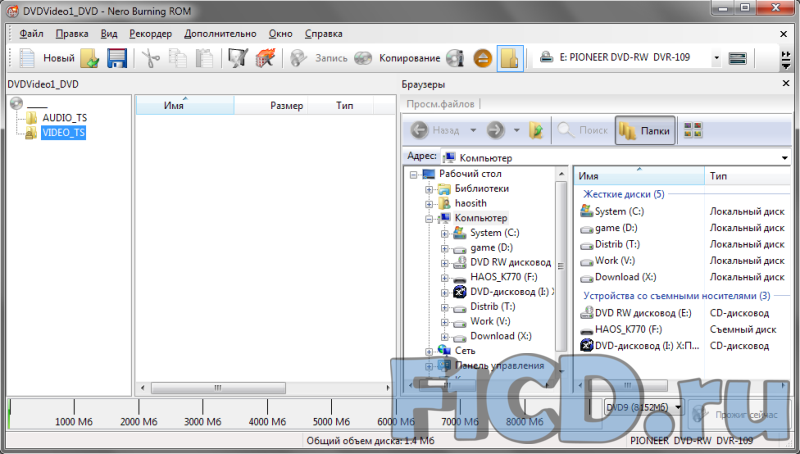The width and height of the screenshot is (800, 454).
Task: Click the orange Eject disc icon
Action: coord(482,58)
